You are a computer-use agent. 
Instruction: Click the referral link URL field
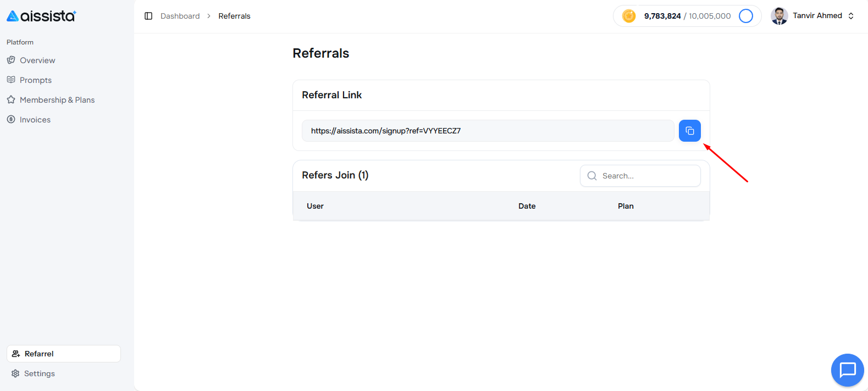pyautogui.click(x=488, y=131)
